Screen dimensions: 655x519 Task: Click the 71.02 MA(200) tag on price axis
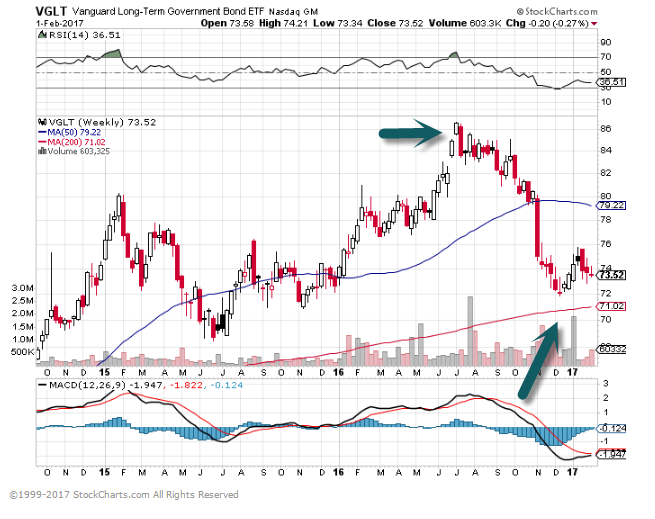pyautogui.click(x=612, y=306)
